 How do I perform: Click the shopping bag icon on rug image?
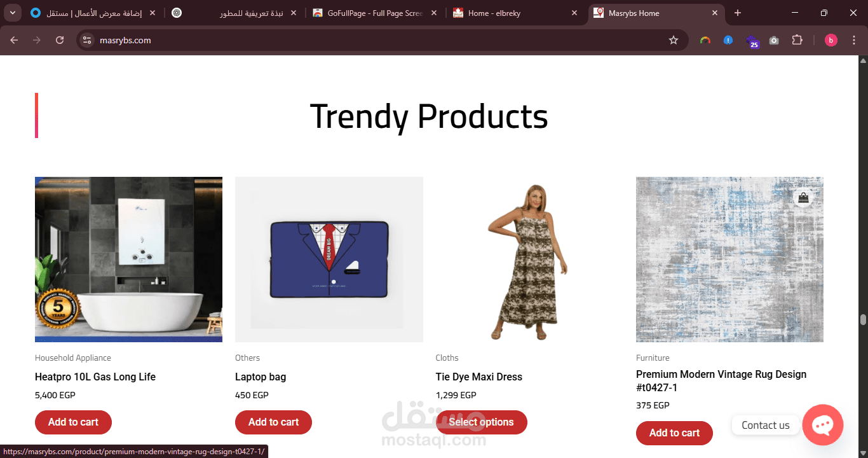pyautogui.click(x=803, y=198)
